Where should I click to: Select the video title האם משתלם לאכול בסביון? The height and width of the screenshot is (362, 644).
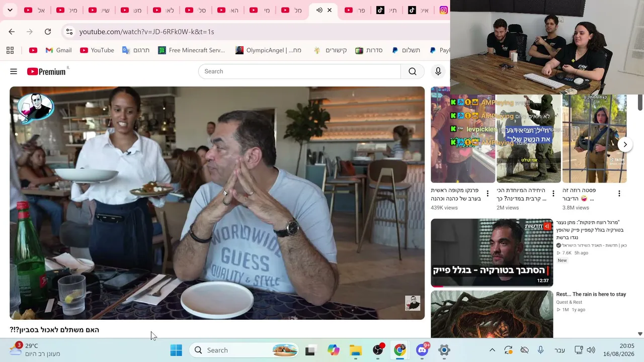pyautogui.click(x=54, y=330)
